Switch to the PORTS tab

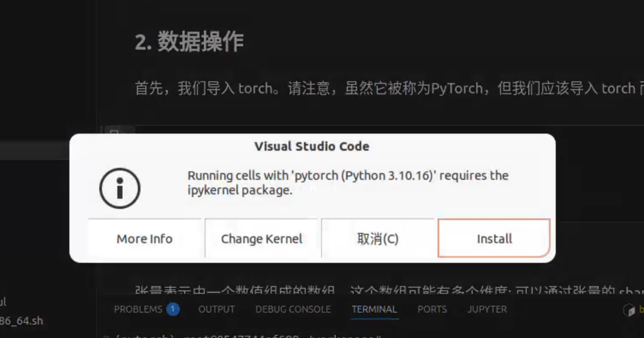[432, 309]
